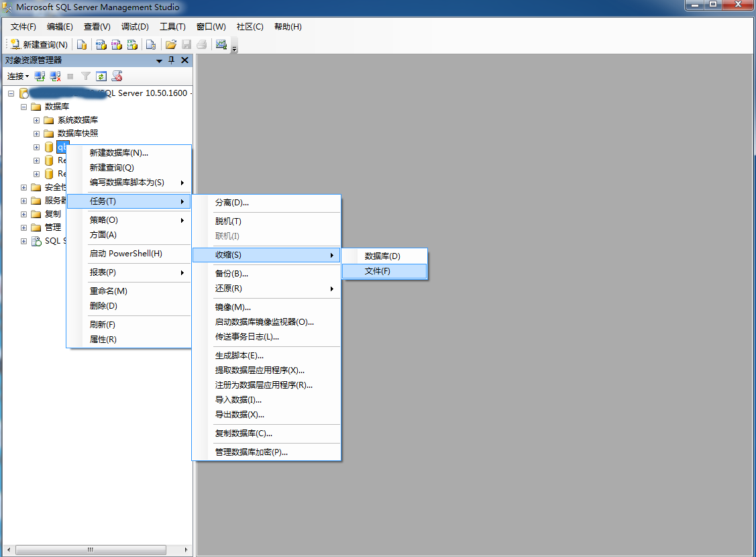Open the Activity Monitor toolbar icon

click(x=220, y=45)
